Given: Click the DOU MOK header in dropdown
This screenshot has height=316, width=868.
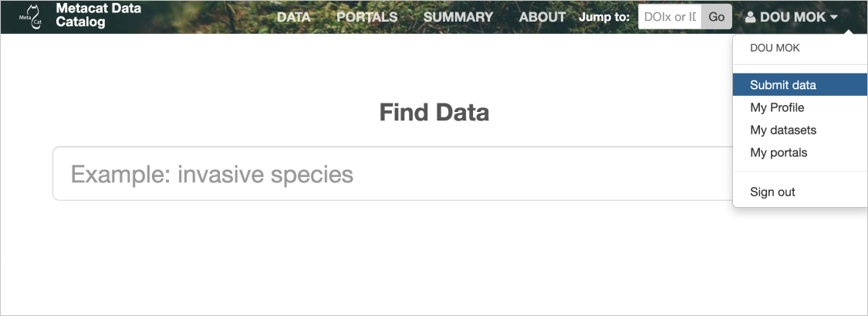Looking at the screenshot, I should [775, 48].
